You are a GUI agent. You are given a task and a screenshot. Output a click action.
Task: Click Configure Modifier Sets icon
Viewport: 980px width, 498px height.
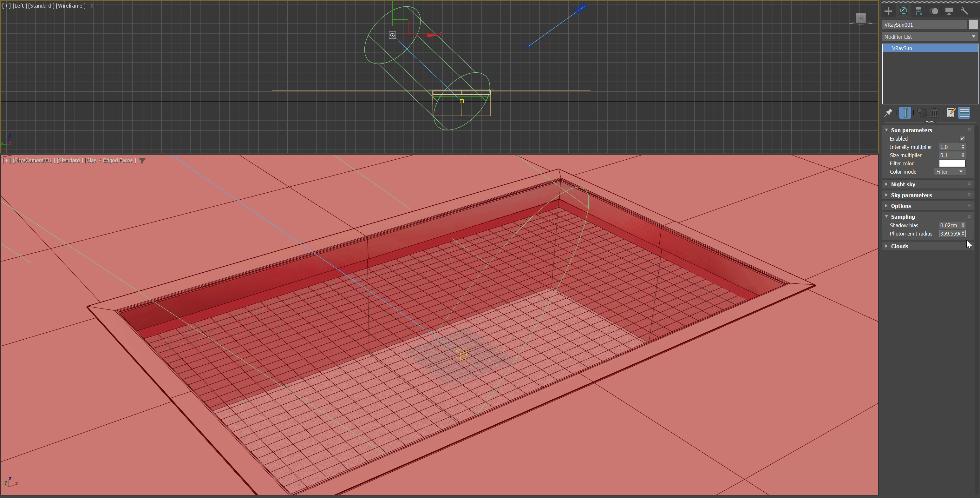pyautogui.click(x=950, y=113)
